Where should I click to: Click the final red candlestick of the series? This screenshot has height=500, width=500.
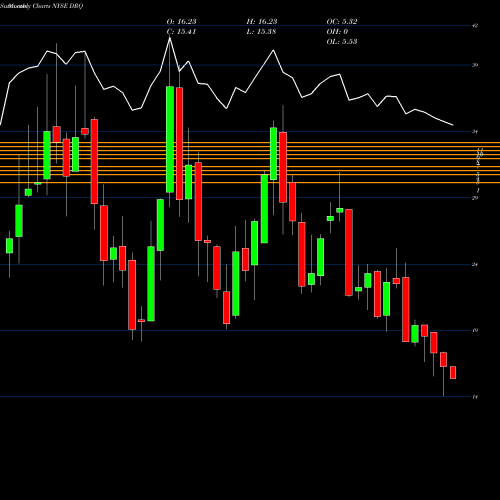(453, 372)
